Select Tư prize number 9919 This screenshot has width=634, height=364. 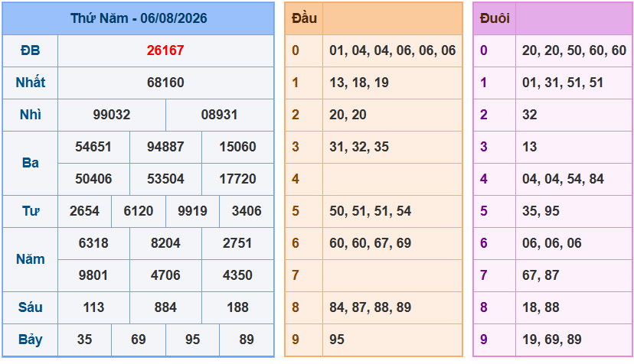(x=192, y=211)
